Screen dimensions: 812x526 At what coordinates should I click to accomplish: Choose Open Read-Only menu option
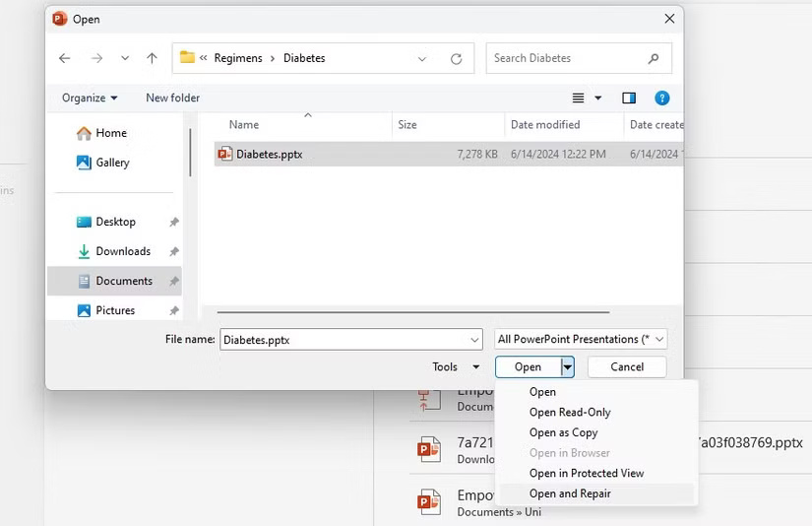pyautogui.click(x=570, y=413)
